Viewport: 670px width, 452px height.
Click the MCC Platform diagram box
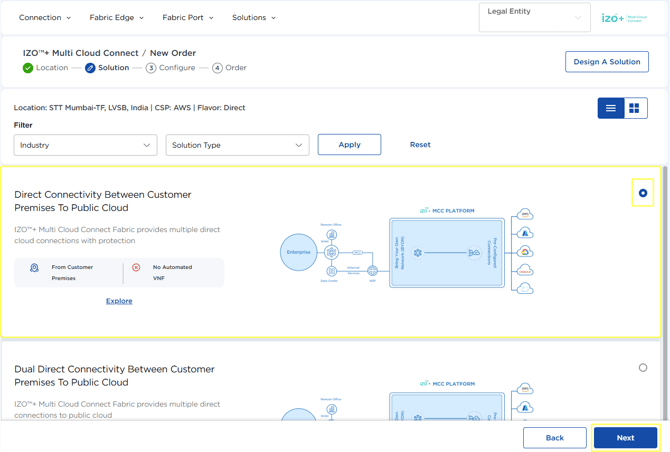447,252
